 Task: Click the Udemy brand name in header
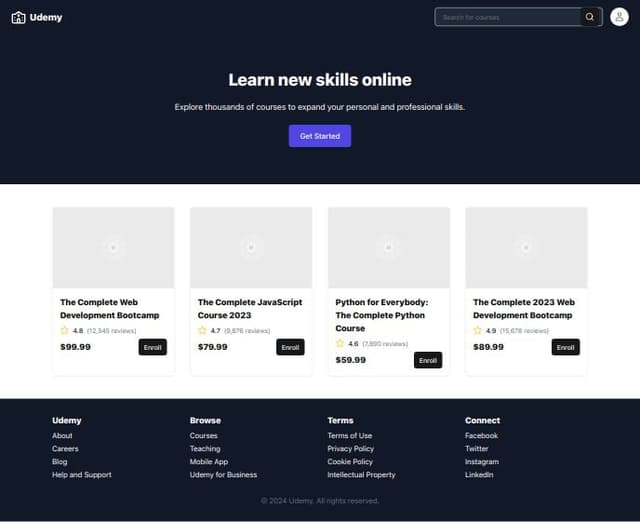[46, 18]
